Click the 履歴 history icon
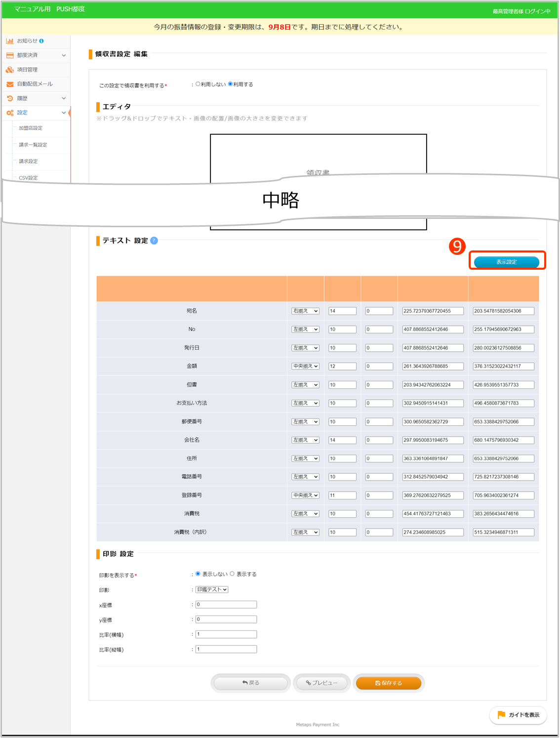The width and height of the screenshot is (560, 738). click(x=10, y=99)
